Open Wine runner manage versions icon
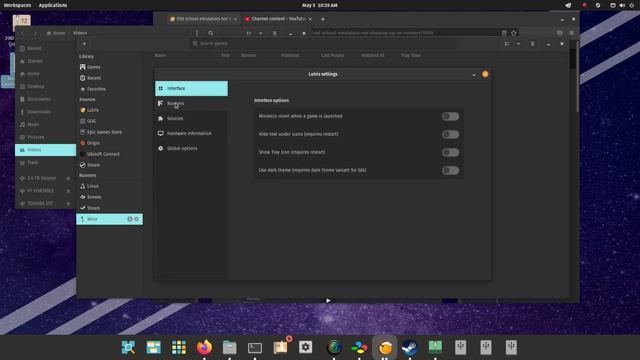The height and width of the screenshot is (360, 640). pyautogui.click(x=130, y=219)
